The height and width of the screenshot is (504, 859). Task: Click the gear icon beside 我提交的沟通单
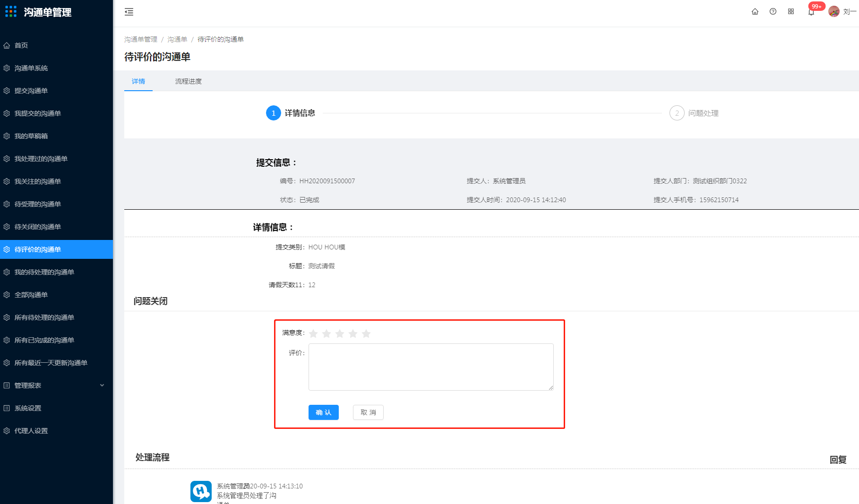coord(7,113)
